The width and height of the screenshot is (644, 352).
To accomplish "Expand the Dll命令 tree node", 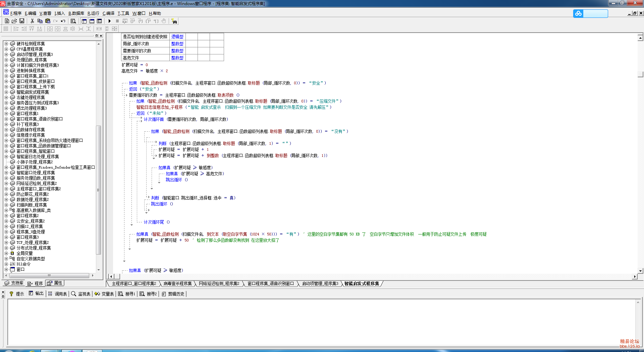I will coord(6,264).
